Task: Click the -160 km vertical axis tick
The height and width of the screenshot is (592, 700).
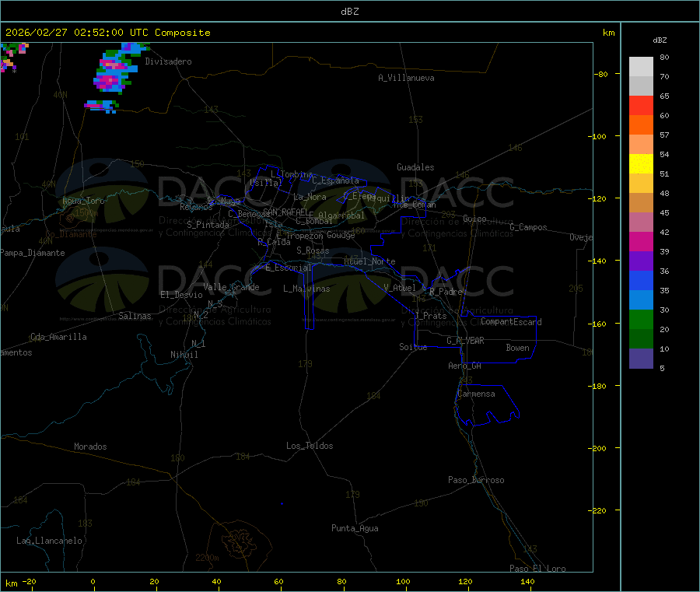Action: point(599,324)
